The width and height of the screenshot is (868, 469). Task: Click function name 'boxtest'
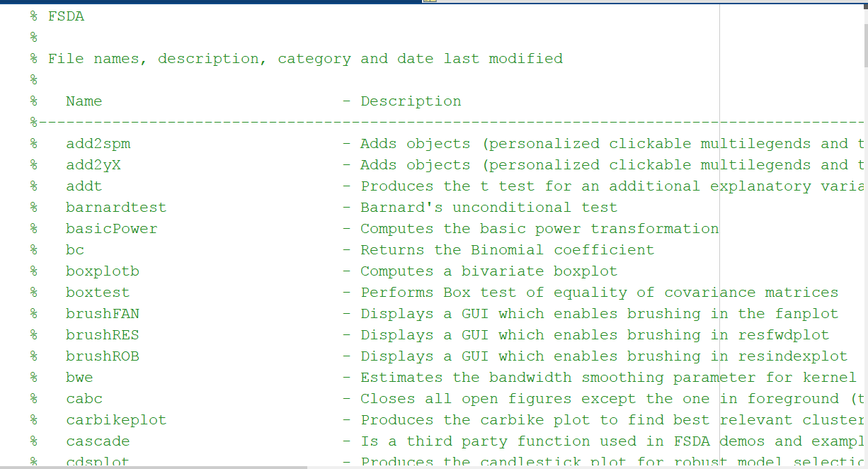[x=98, y=293]
